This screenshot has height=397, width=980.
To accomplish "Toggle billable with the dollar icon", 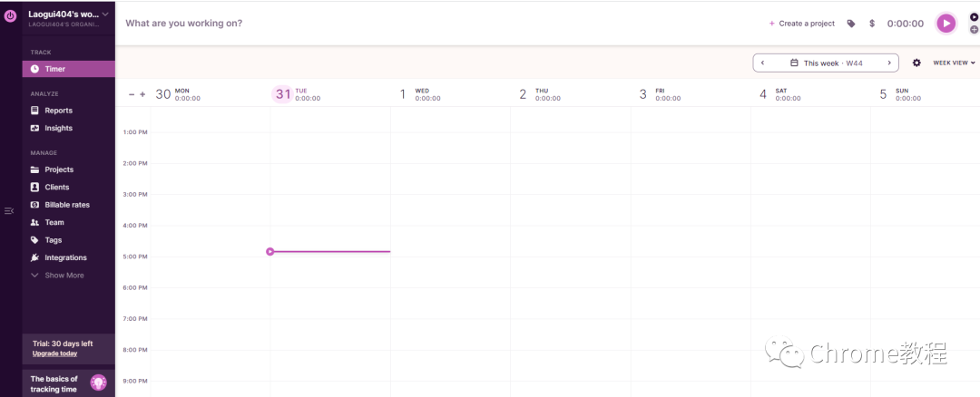I will point(872,24).
